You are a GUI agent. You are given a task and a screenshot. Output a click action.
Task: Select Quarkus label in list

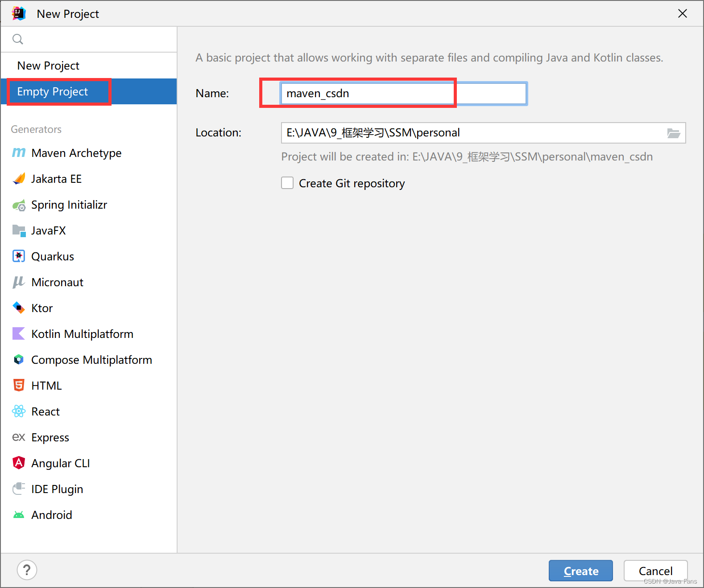[53, 256]
